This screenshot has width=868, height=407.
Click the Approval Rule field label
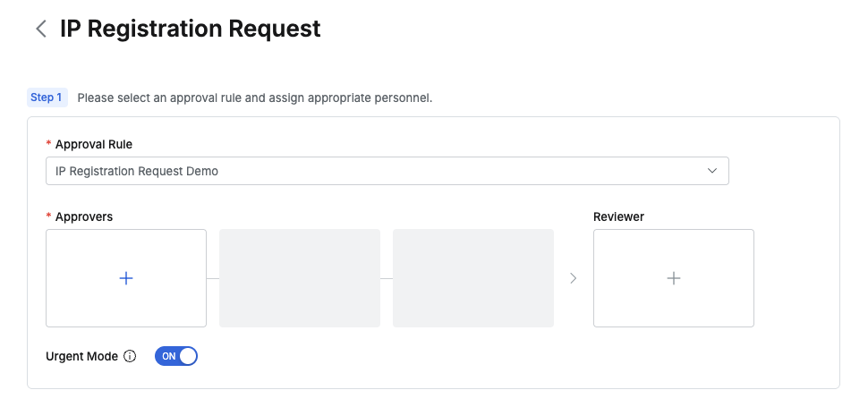click(94, 144)
